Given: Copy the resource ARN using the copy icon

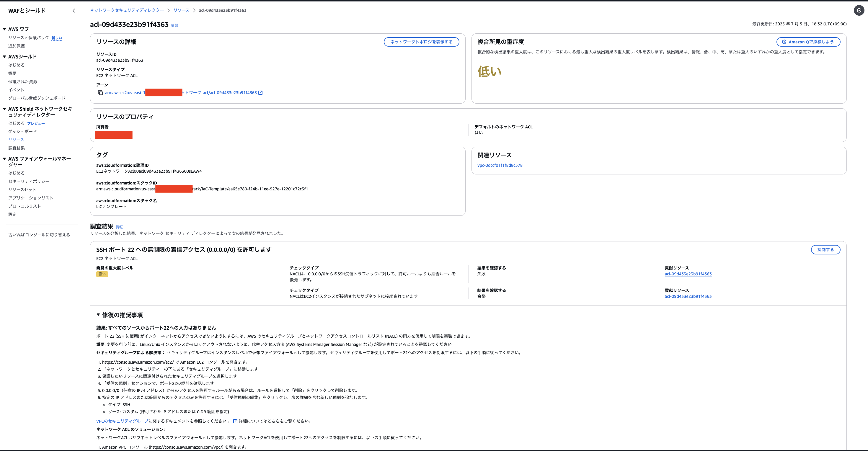Looking at the screenshot, I should [x=101, y=93].
